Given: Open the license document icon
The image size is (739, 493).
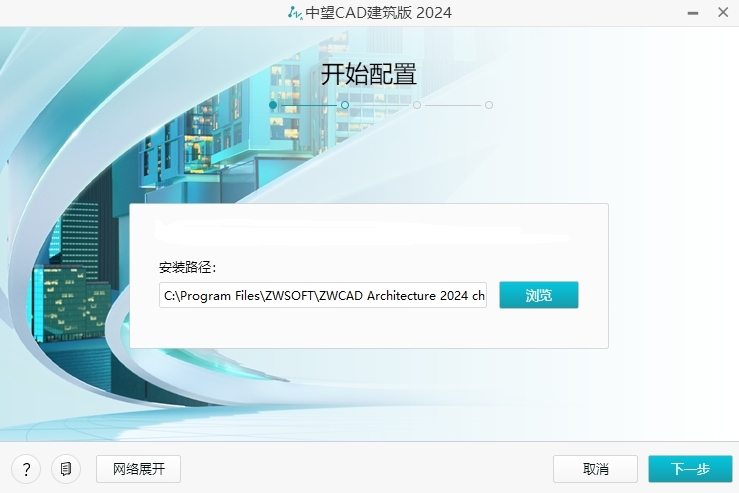Looking at the screenshot, I should 66,469.
